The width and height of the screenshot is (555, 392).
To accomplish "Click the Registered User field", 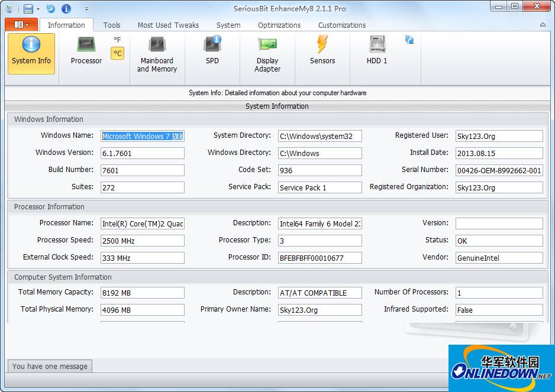I will tap(499, 136).
